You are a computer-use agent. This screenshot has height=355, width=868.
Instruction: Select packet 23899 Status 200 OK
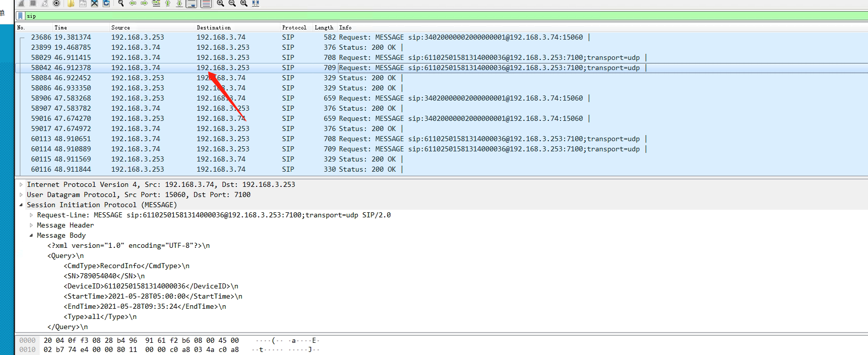pyautogui.click(x=441, y=47)
